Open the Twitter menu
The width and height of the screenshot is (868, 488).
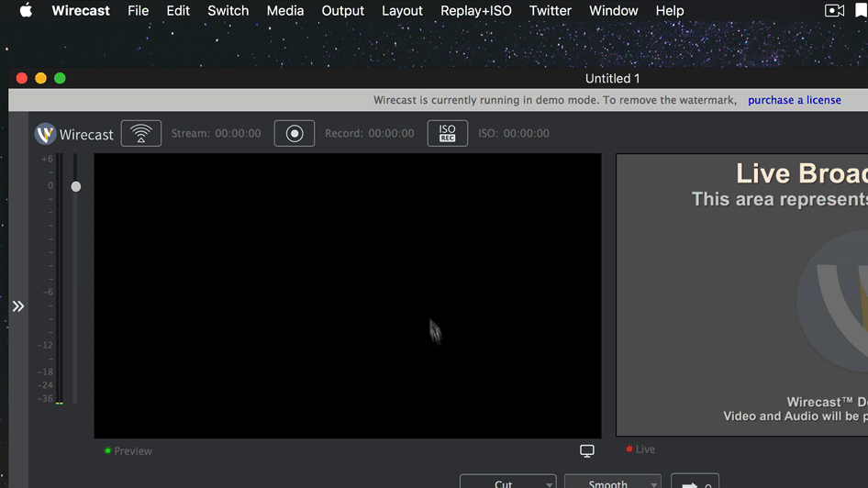point(551,10)
